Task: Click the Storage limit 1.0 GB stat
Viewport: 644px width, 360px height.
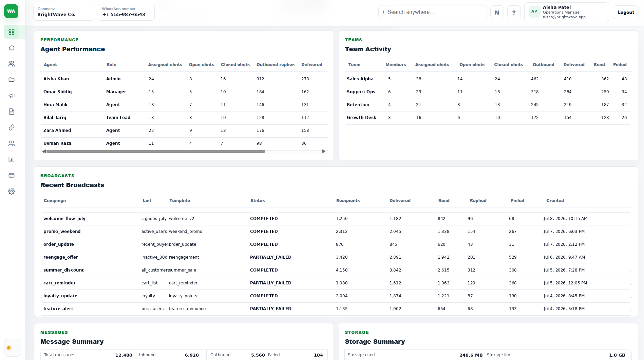Action: [x=556, y=355]
